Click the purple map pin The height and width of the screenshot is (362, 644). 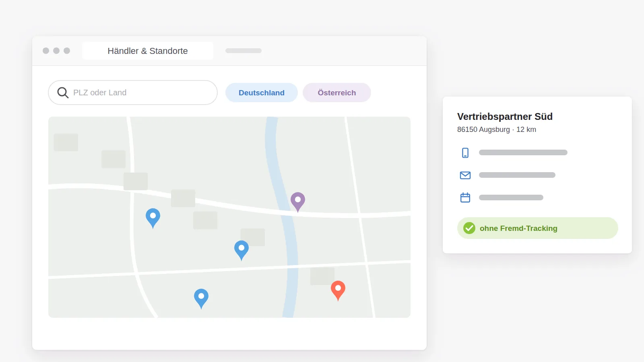(298, 202)
